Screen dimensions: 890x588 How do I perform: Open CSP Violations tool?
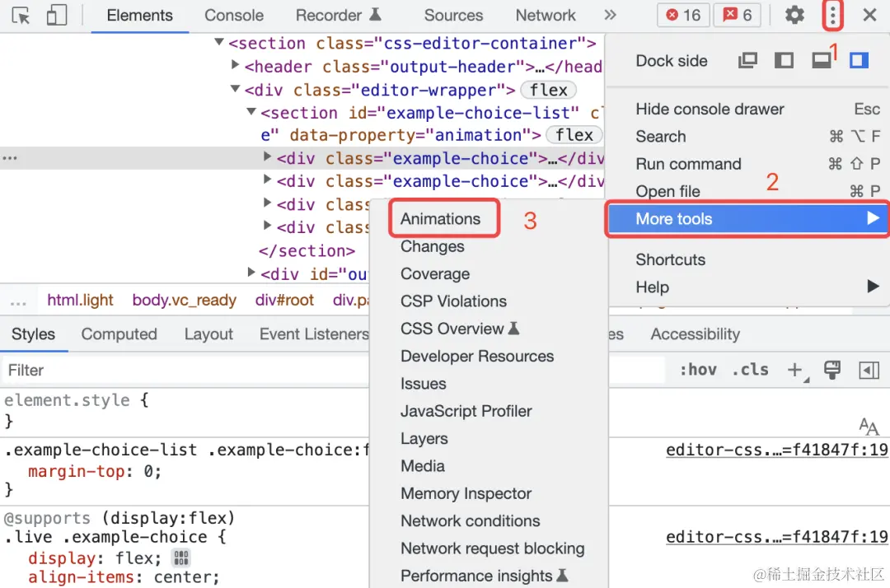[x=453, y=301]
